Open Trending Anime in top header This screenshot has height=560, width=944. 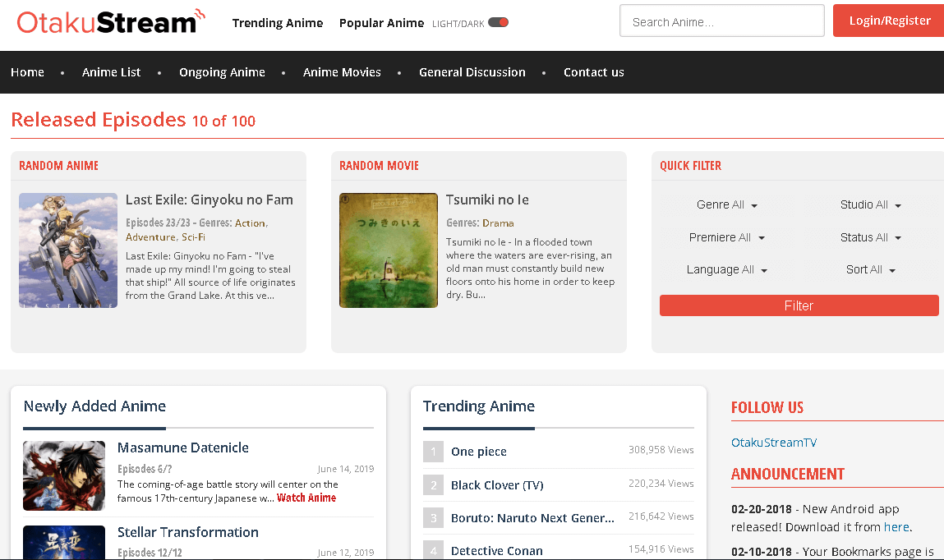click(x=278, y=23)
